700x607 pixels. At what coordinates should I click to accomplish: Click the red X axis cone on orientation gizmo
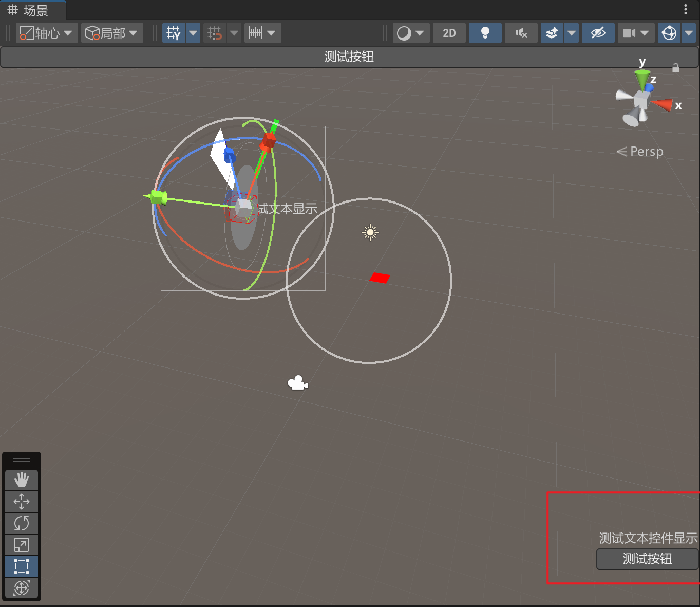coord(663,104)
